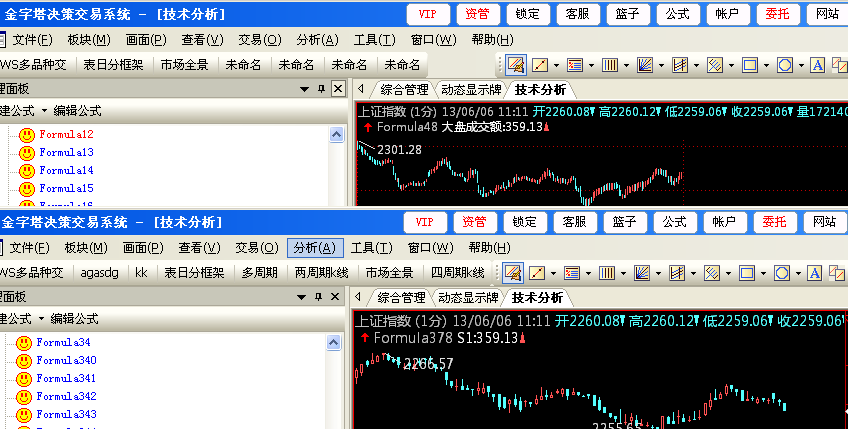
Task: Select the Gann fan tool in bottom window
Action: point(641,273)
